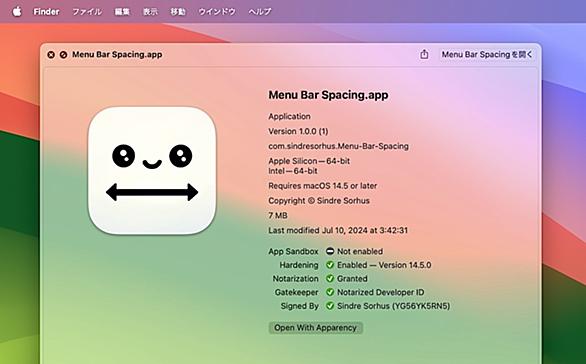Click the com.sindresorhus.Menu-Bar-Spacing bundle identifier
Image resolution: width=586 pixels, height=364 pixels.
coord(339,146)
